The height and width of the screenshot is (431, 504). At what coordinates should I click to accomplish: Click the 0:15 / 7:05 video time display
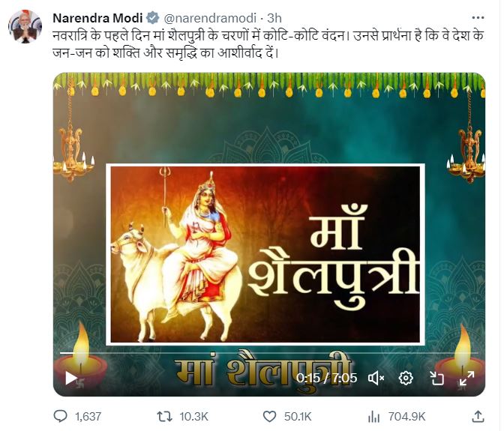coord(326,378)
